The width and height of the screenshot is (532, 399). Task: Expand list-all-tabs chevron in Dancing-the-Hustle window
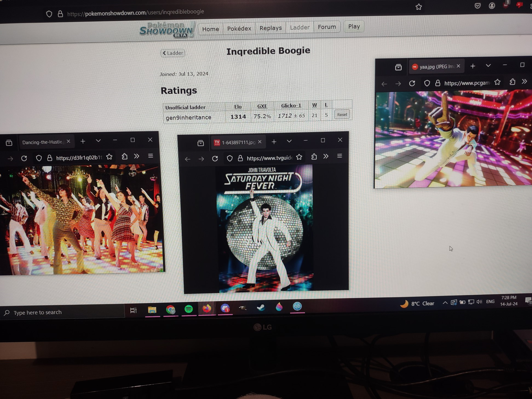tap(98, 140)
